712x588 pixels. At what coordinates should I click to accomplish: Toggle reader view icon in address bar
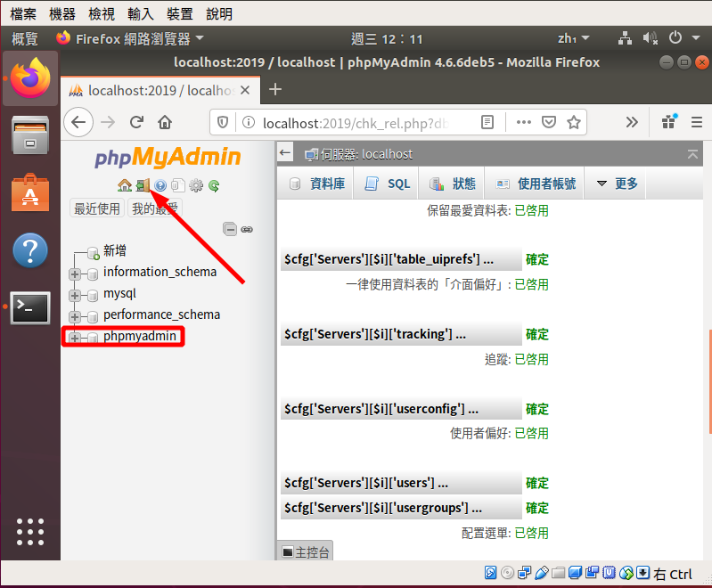(x=487, y=122)
